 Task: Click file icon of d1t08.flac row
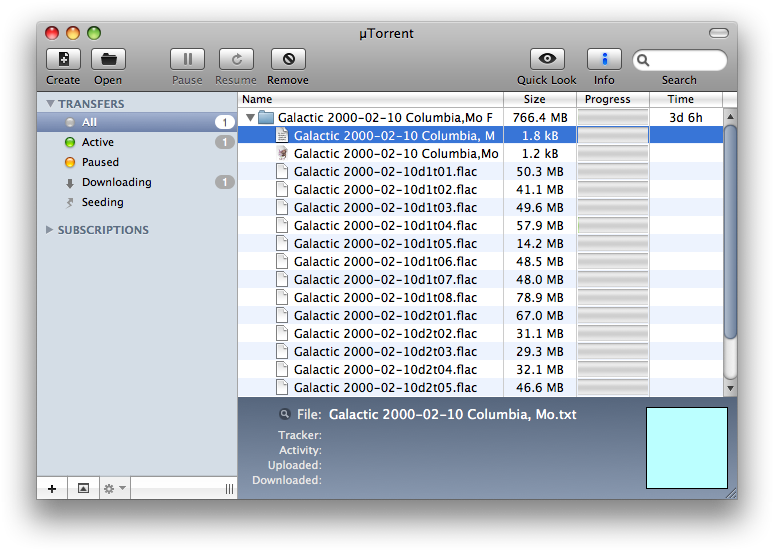tap(282, 297)
